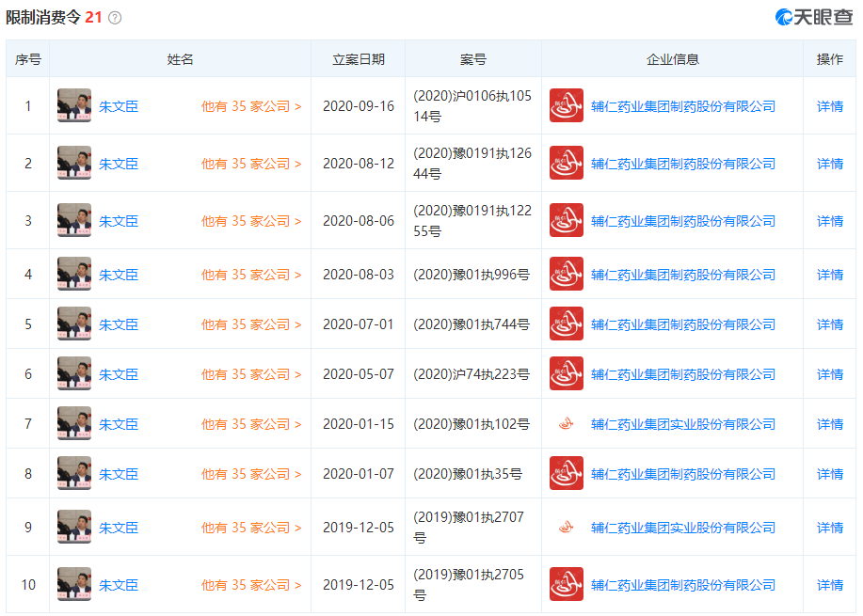Open 详情 for case 沪0106执10514号
863x616 pixels.
(x=830, y=106)
